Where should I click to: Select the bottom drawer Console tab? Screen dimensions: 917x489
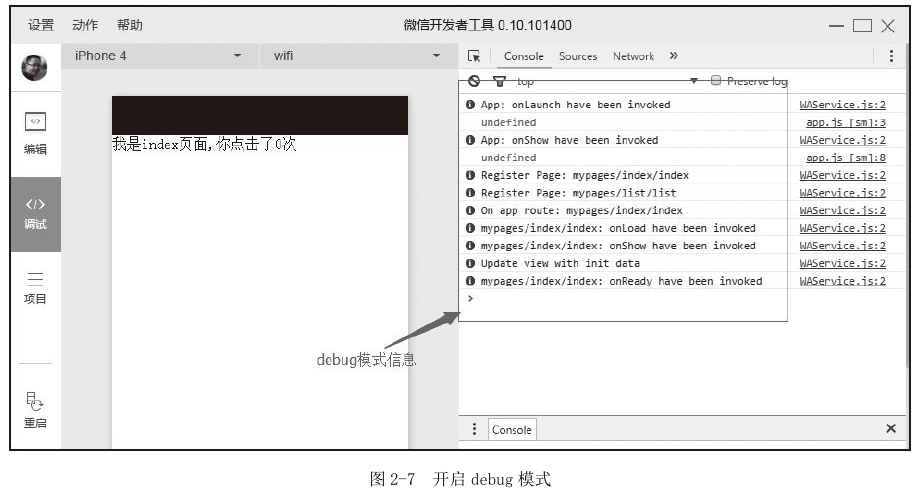[x=512, y=429]
